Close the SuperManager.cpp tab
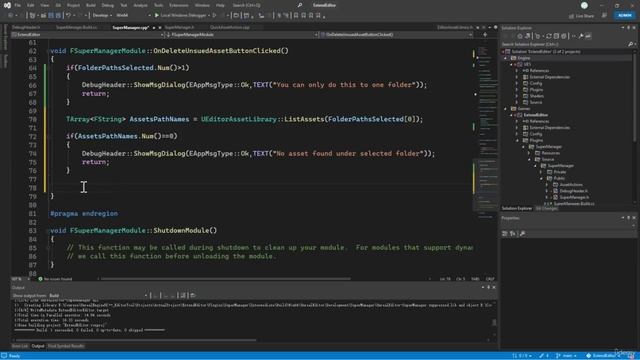This screenshot has height=360, width=640. coord(160,27)
